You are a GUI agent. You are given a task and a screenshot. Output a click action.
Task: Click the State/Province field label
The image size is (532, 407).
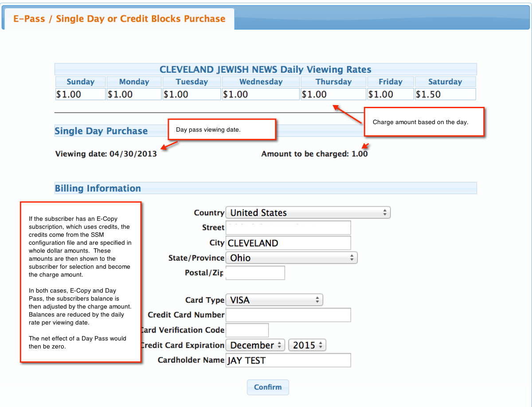[x=196, y=258]
